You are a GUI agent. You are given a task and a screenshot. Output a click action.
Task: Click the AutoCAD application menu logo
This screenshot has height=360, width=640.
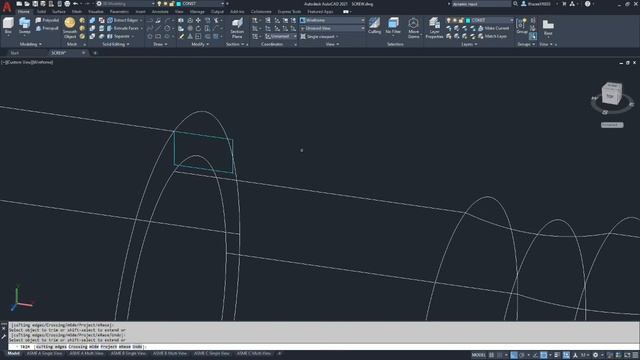coord(7,6)
